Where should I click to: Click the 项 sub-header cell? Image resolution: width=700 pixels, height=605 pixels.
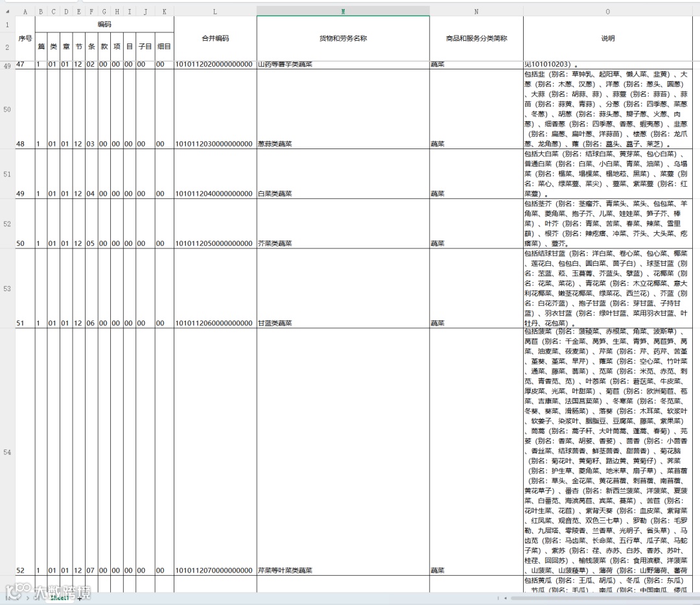[117, 47]
